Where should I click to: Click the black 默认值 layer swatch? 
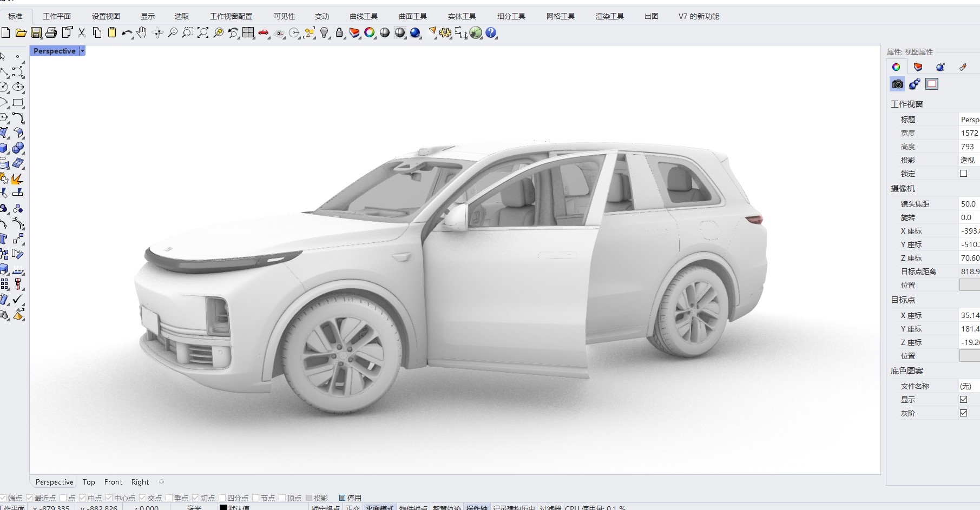223,507
